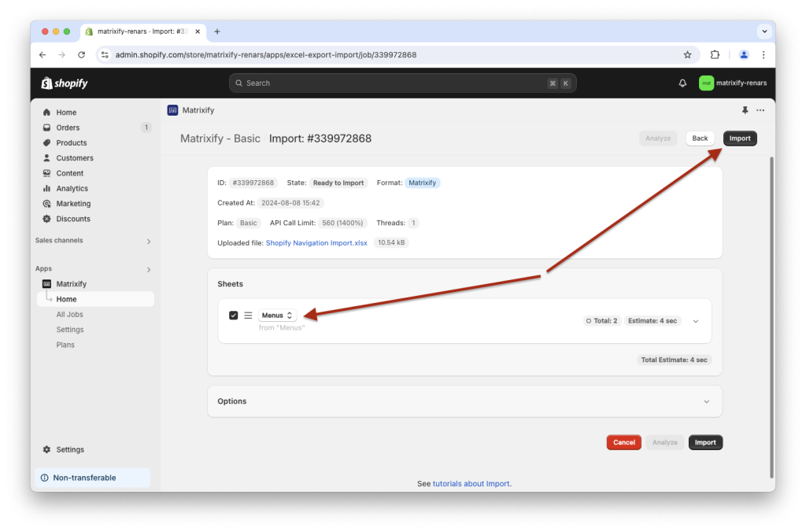Viewport: 806px width, 532px height.
Task: Click the notification bell in the top bar
Action: 682,83
